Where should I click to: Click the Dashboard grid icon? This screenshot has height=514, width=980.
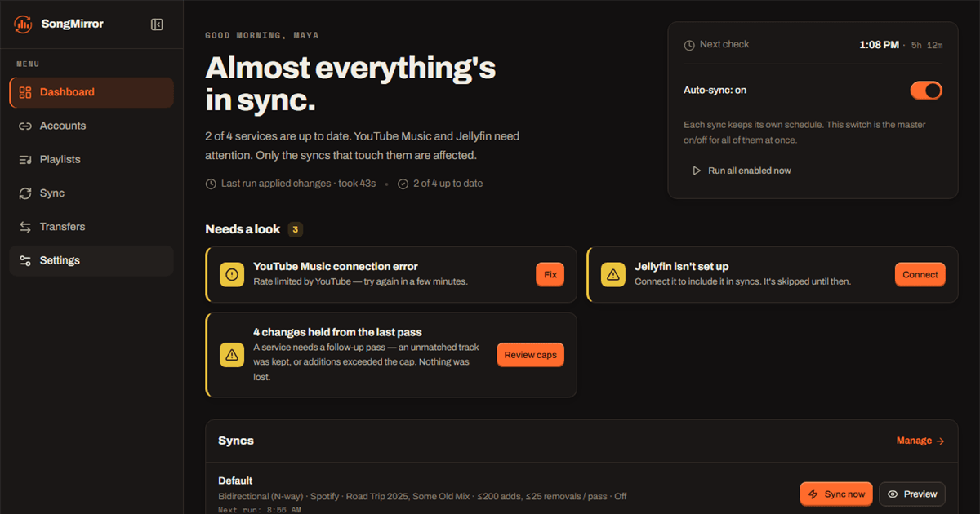coord(25,92)
